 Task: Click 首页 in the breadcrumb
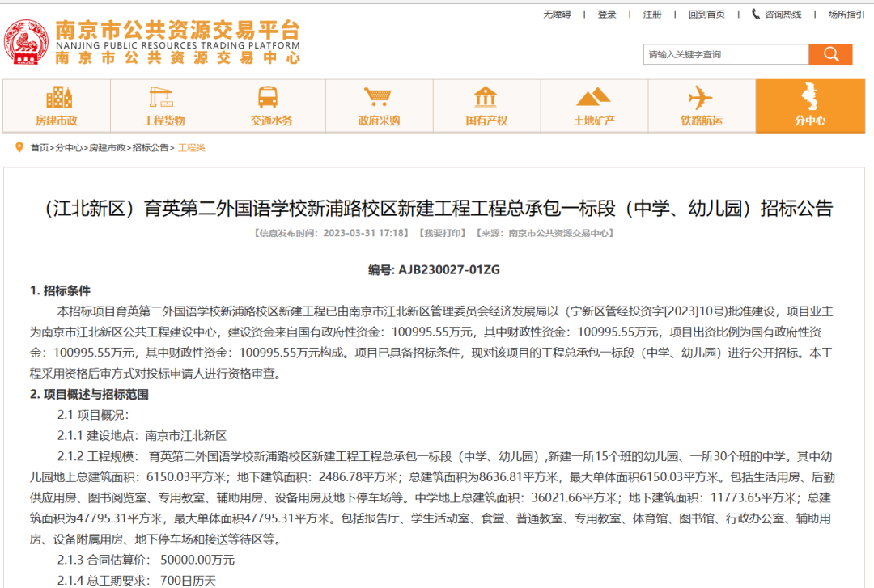click(x=40, y=148)
